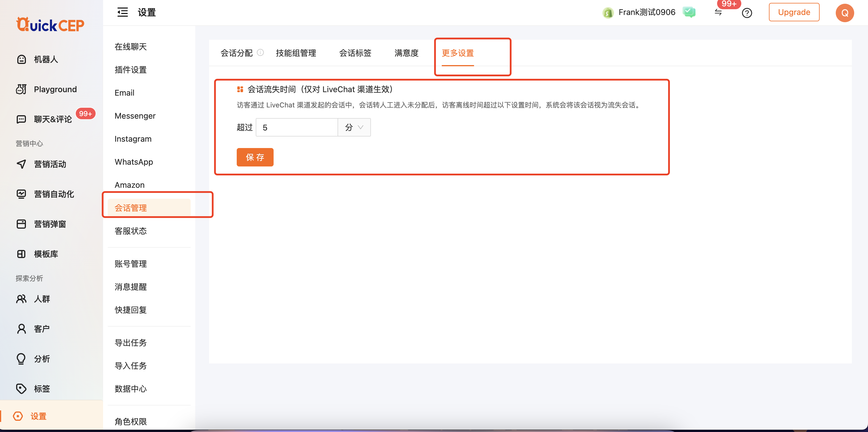
Task: Open Playground from the sidebar icon
Action: (x=21, y=89)
